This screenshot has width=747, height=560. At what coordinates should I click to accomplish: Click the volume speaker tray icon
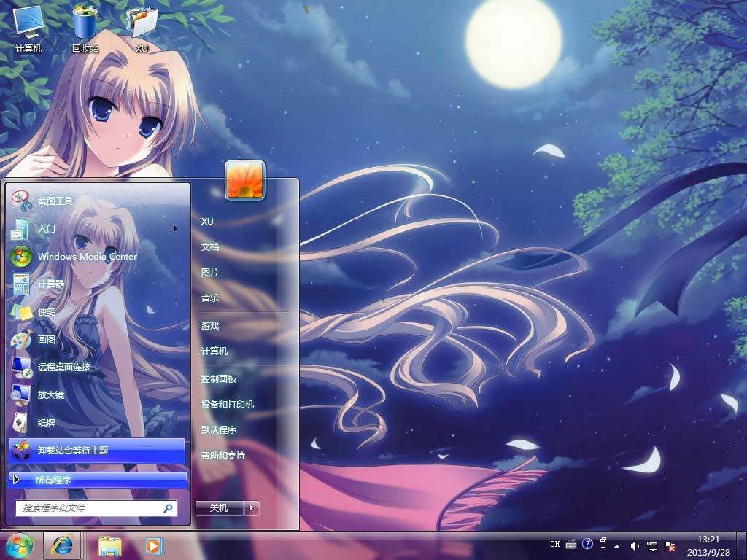point(635,545)
